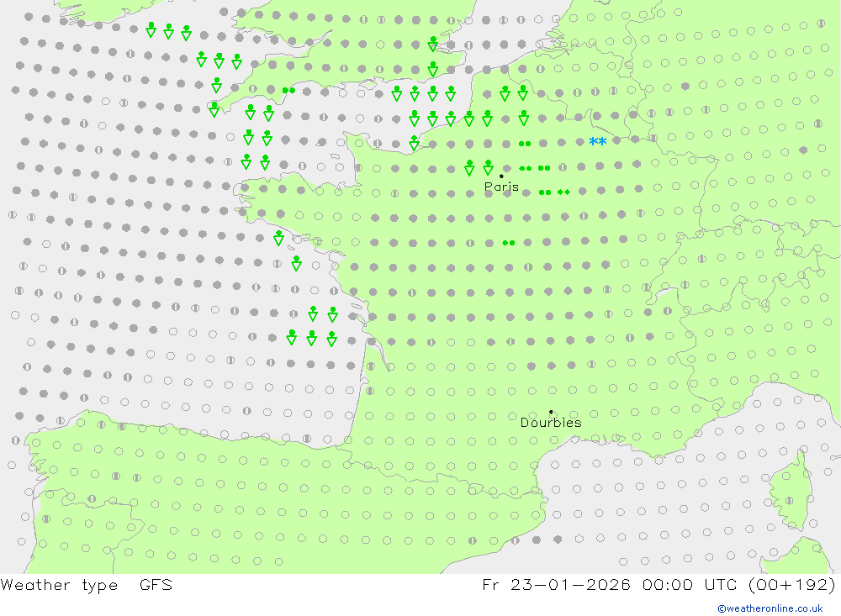
Task: Click the black dot marking Paris
Action: (501, 176)
